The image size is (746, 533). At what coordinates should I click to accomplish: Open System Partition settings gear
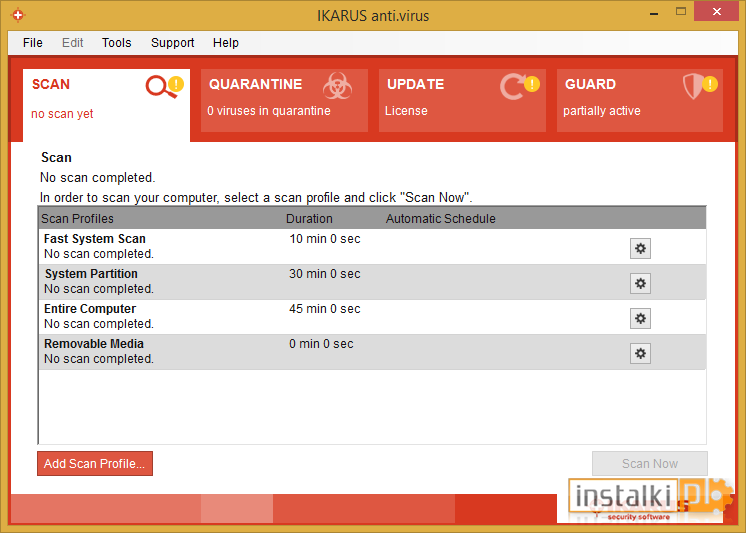pos(640,284)
